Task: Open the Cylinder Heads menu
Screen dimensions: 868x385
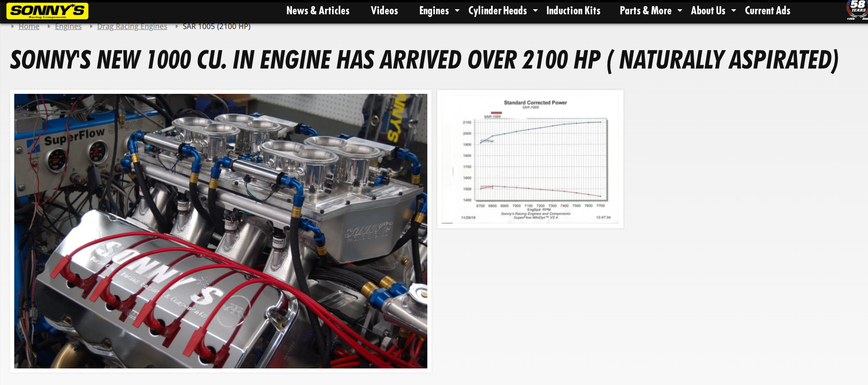Action: click(x=497, y=11)
